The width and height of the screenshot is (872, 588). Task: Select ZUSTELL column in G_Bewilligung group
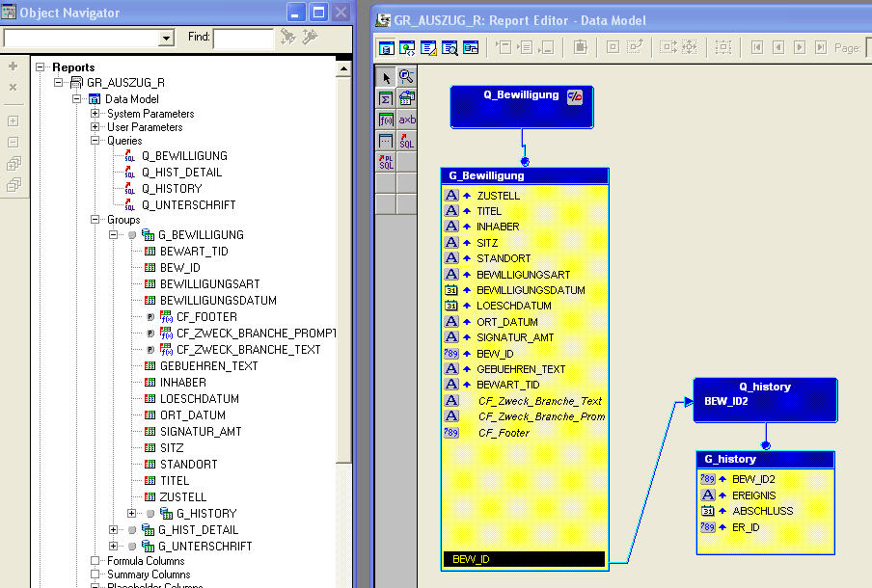(x=499, y=196)
